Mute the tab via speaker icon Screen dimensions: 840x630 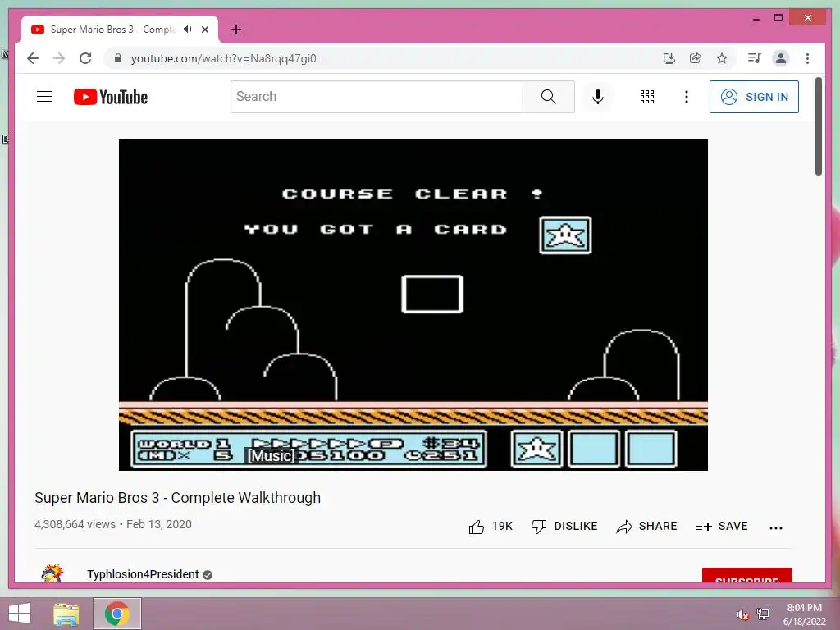pos(188,30)
